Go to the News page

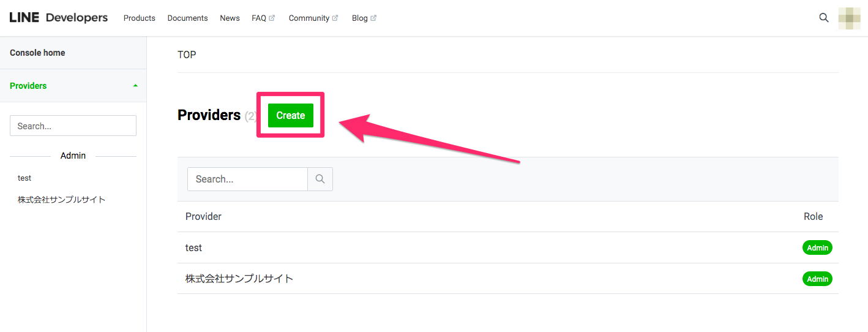pyautogui.click(x=230, y=18)
